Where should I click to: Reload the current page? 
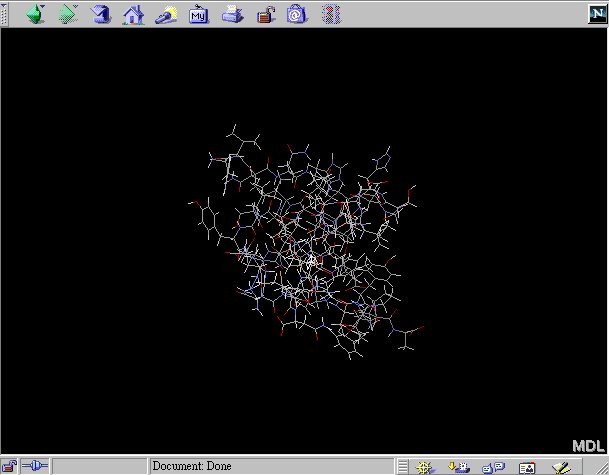(x=101, y=14)
